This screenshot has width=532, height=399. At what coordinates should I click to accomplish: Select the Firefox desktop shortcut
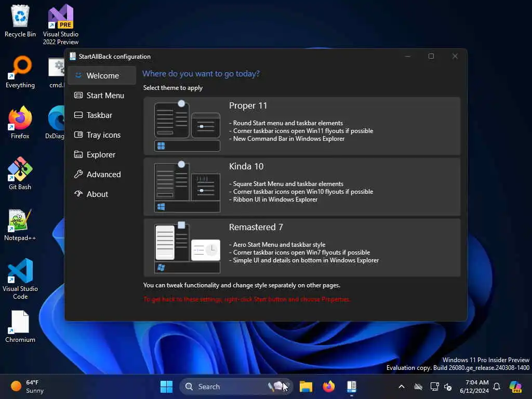tap(20, 123)
